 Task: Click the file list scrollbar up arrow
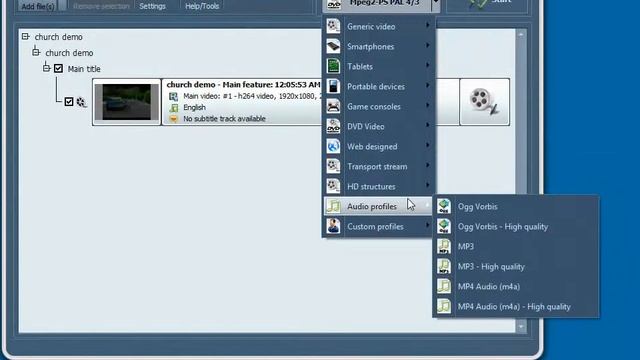click(x=521, y=35)
